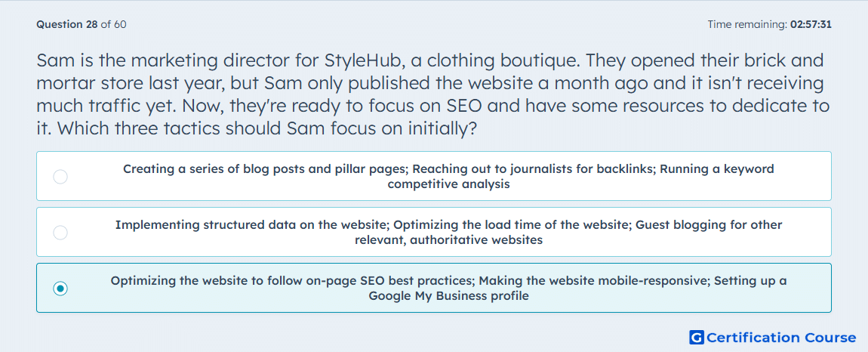This screenshot has height=352, width=868.
Task: Click the Certification Course label
Action: 782,338
